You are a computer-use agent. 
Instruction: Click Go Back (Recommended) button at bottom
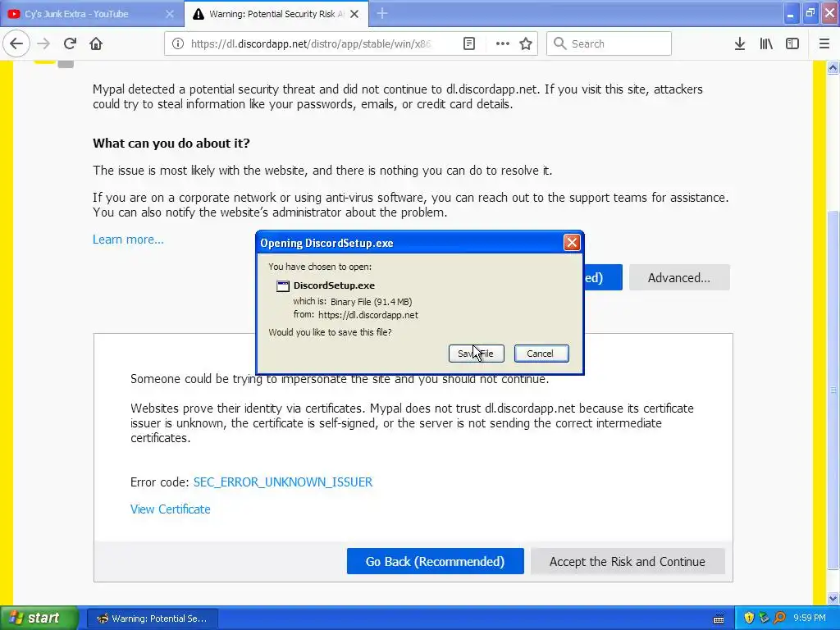click(x=435, y=561)
